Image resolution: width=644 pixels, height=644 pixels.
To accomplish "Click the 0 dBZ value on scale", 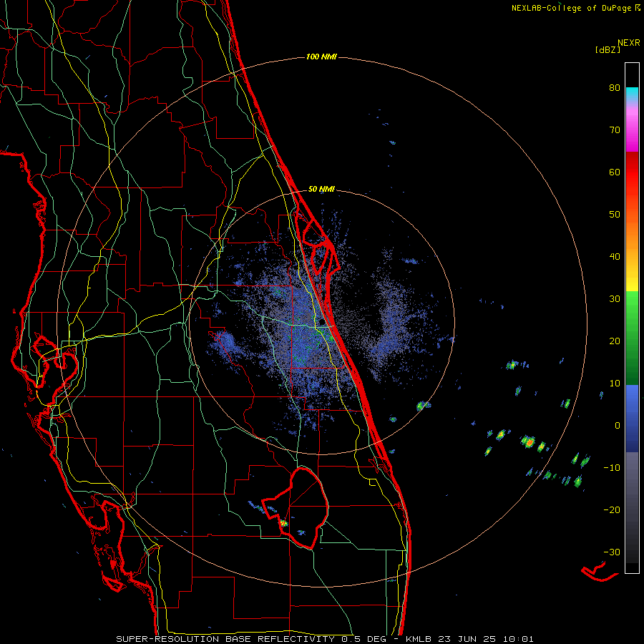I will pos(618,426).
